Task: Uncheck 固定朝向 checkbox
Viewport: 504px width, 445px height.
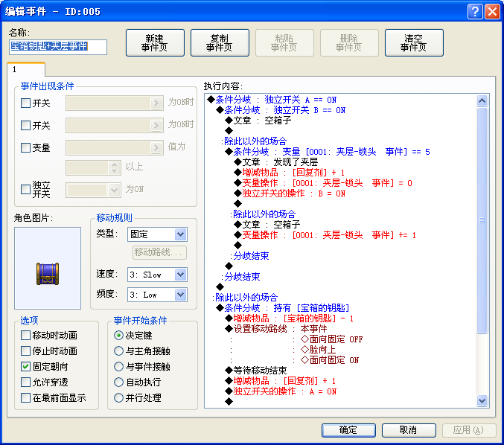Action: 25,366
